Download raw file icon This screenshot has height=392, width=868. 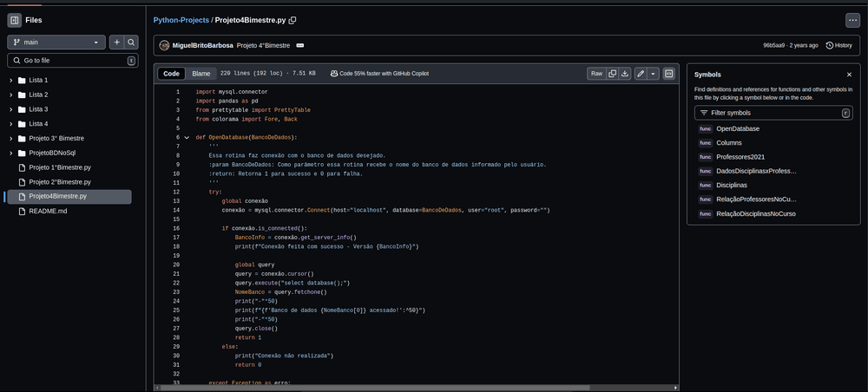pos(625,74)
